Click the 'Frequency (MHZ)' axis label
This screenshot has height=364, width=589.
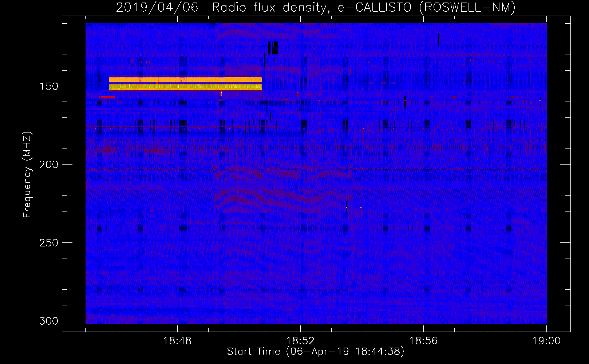[27, 174]
